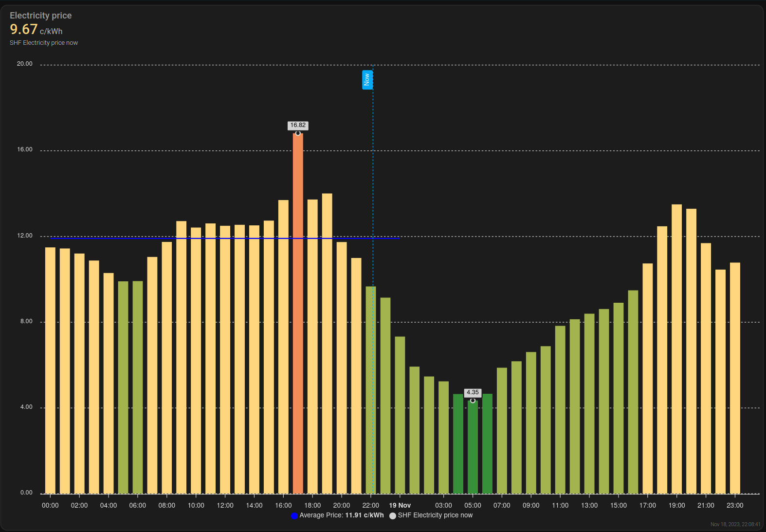This screenshot has width=766, height=532.
Task: Click the '19 Nov' date label on axis
Action: click(400, 505)
